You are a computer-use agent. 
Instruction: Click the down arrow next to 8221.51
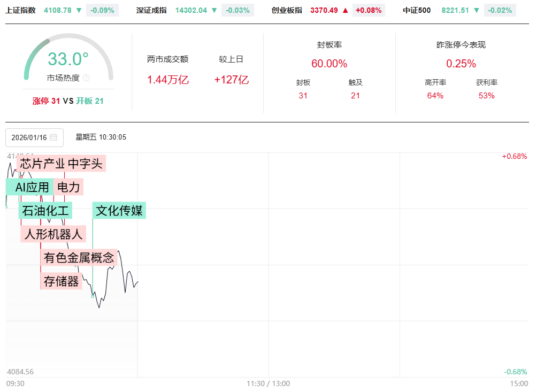[477, 10]
